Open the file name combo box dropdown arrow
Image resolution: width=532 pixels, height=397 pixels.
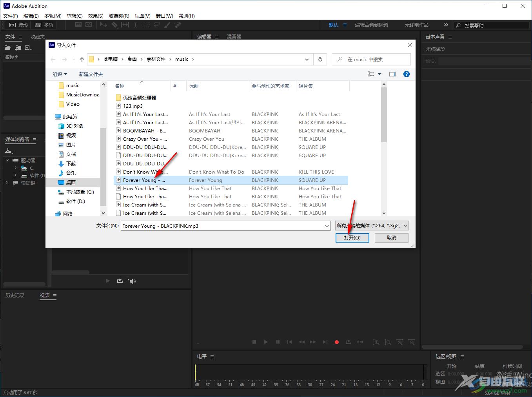point(327,226)
